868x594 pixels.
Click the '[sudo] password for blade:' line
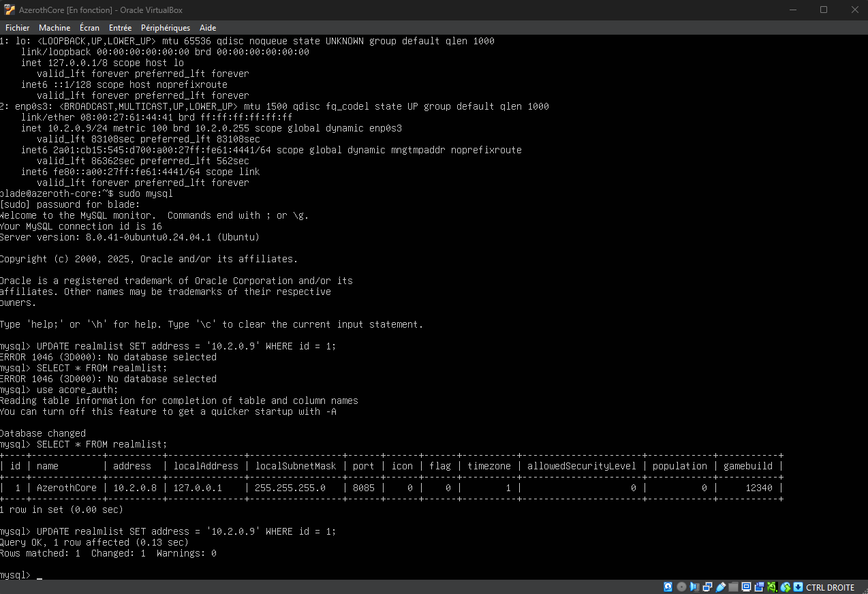click(x=69, y=204)
